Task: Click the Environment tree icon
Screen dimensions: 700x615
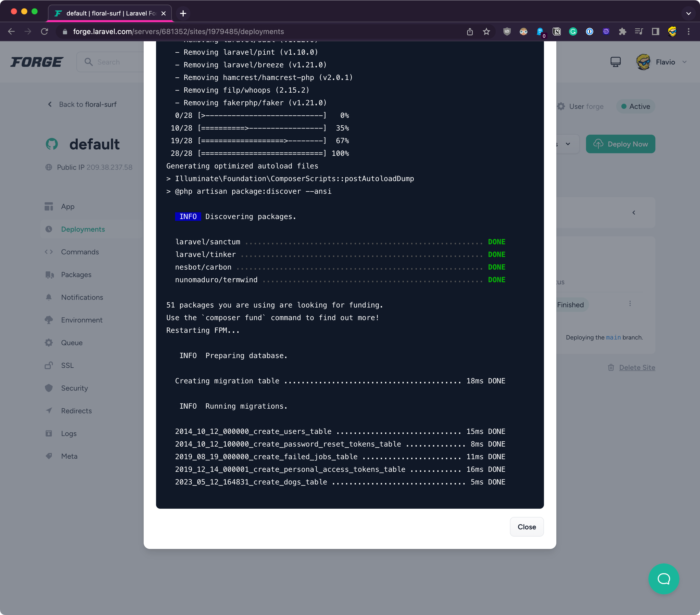Action: (49, 320)
